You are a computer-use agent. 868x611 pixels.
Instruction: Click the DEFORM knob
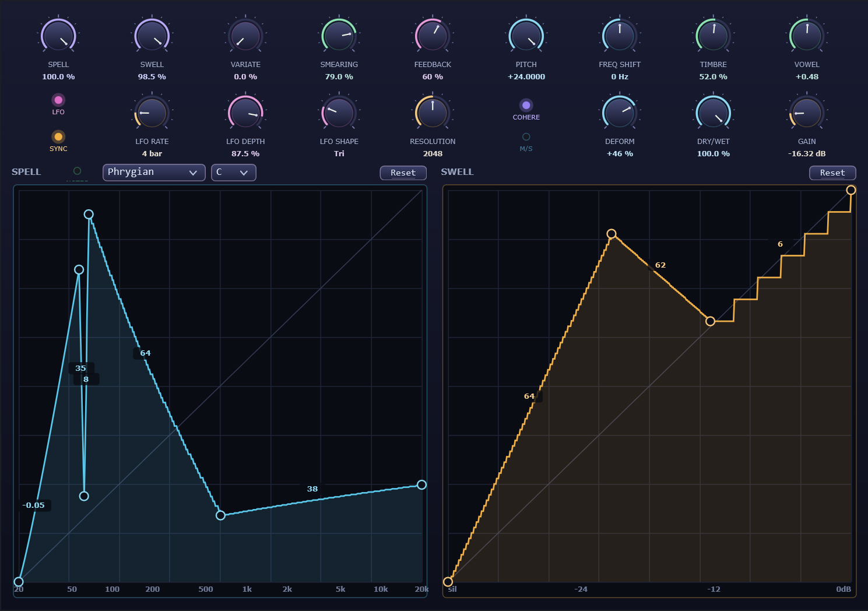pyautogui.click(x=620, y=113)
